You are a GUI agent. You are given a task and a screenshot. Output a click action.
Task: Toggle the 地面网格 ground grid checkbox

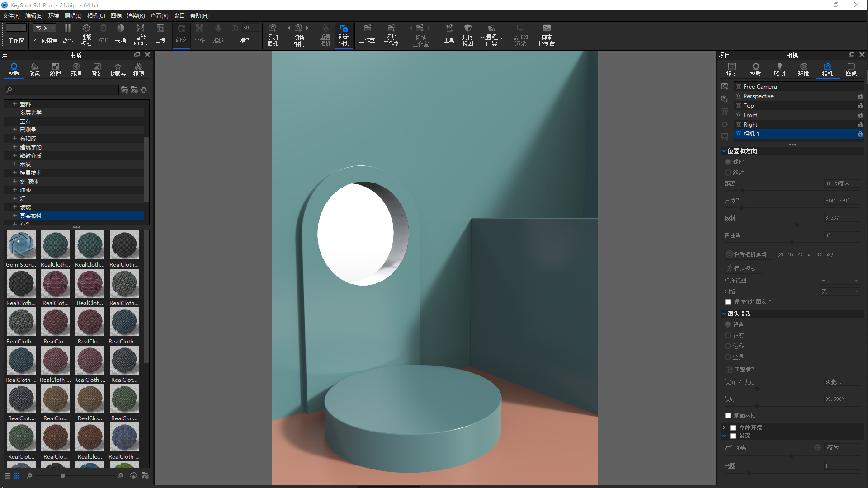click(728, 415)
